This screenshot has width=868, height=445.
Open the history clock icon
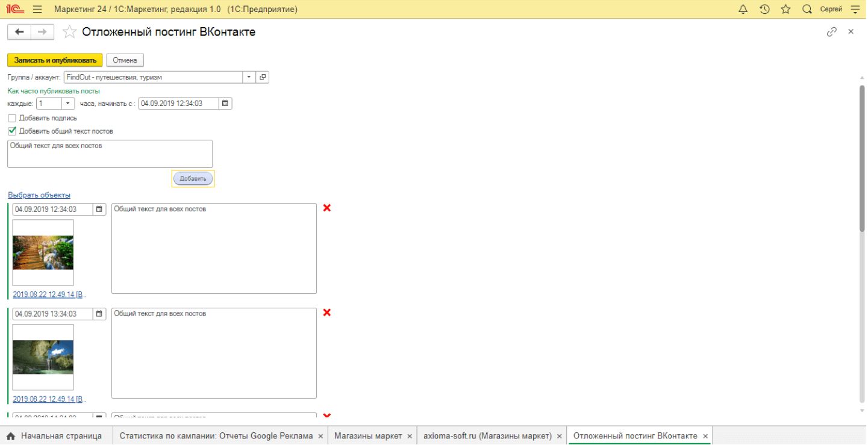point(764,10)
